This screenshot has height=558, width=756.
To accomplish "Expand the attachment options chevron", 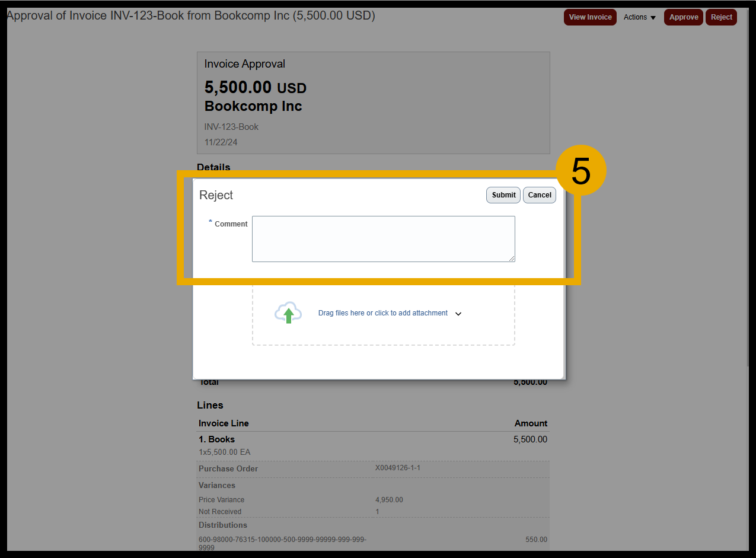I will (458, 314).
